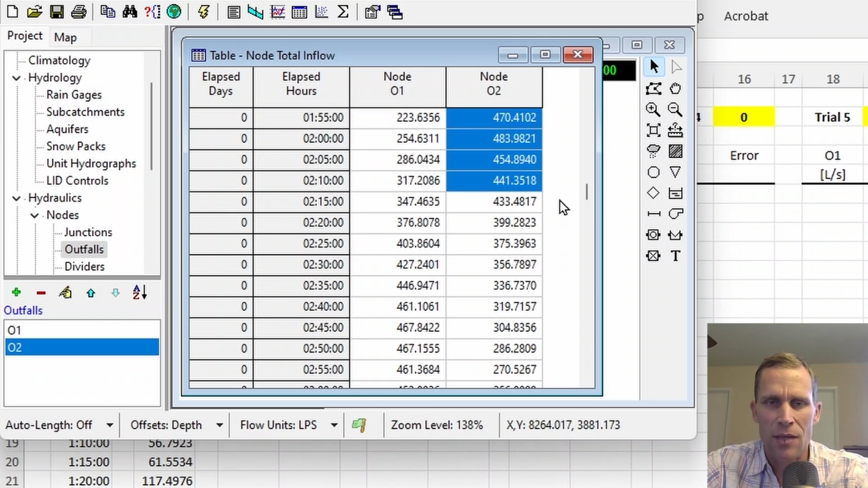Save project with the floppy disk icon
868x488 pixels.
56,11
